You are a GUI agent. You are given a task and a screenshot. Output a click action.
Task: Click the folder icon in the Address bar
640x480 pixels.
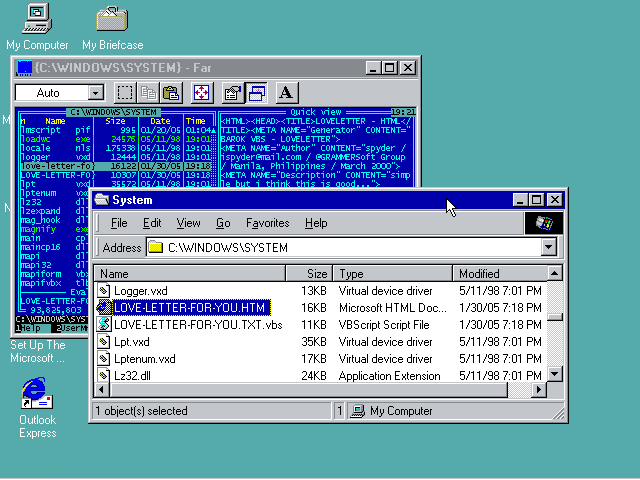[155, 247]
